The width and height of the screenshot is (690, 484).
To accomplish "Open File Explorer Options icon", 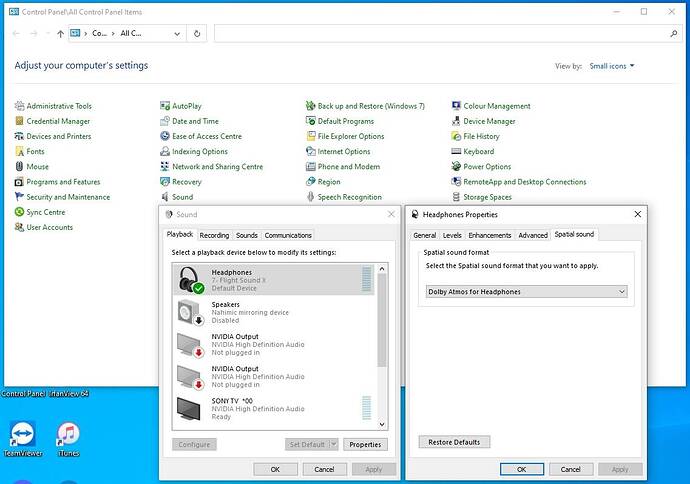I will (x=311, y=136).
